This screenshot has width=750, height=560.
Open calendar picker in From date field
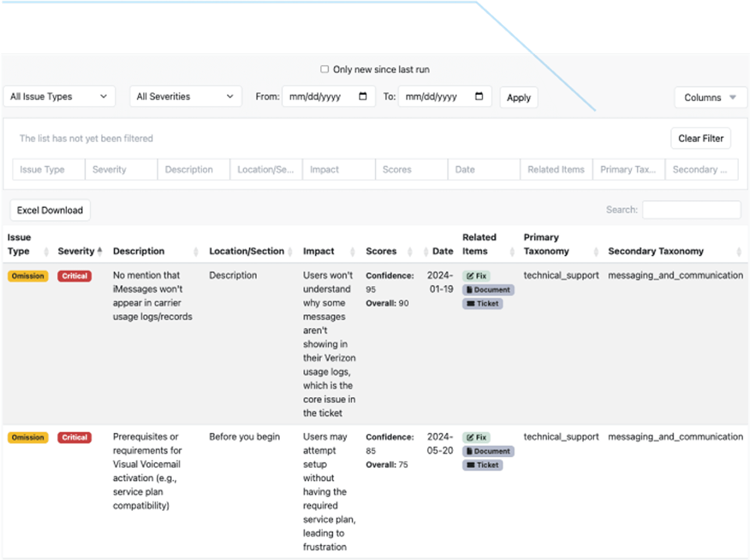(x=363, y=96)
